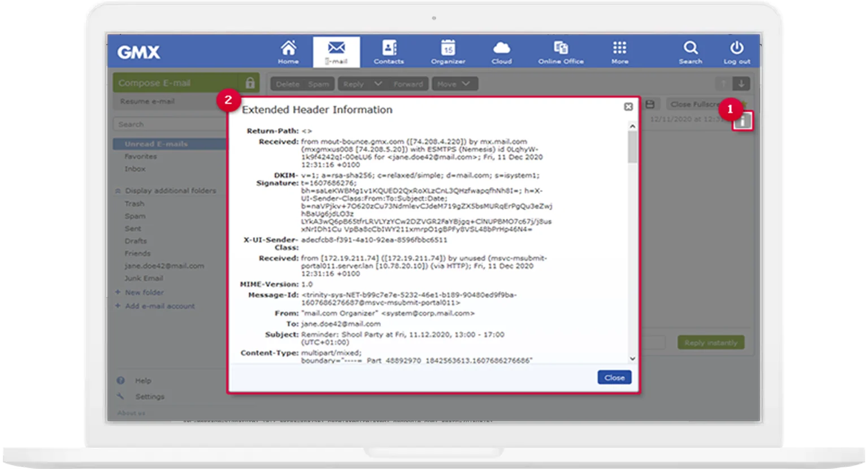Open the Trash folder
The width and height of the screenshot is (868, 469).
(x=134, y=203)
